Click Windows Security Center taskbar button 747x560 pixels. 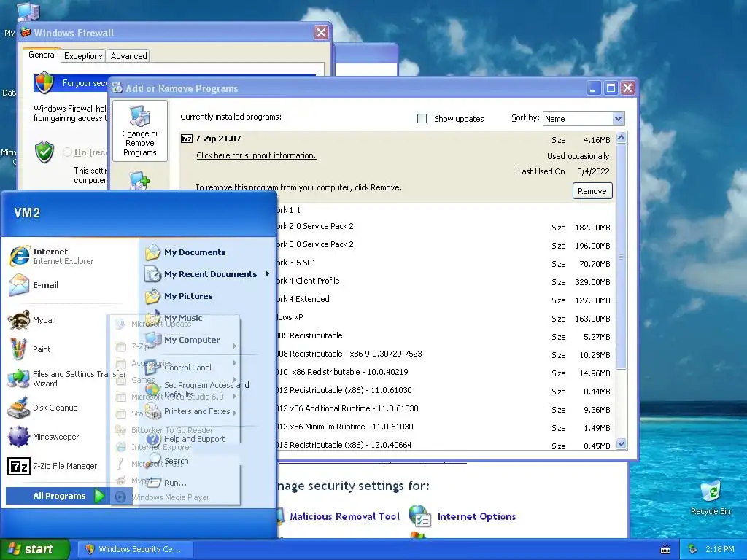[x=135, y=549]
